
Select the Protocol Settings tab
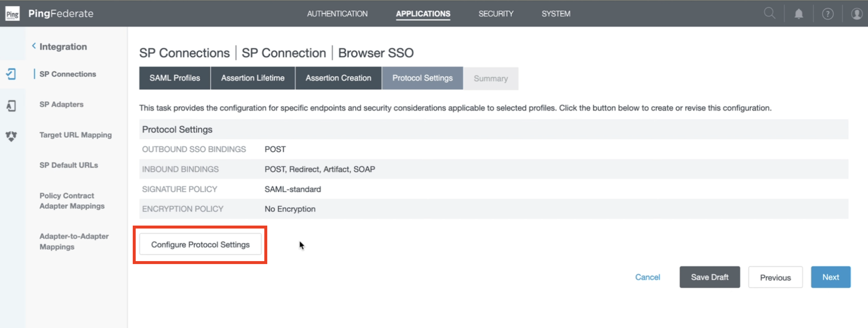(422, 78)
